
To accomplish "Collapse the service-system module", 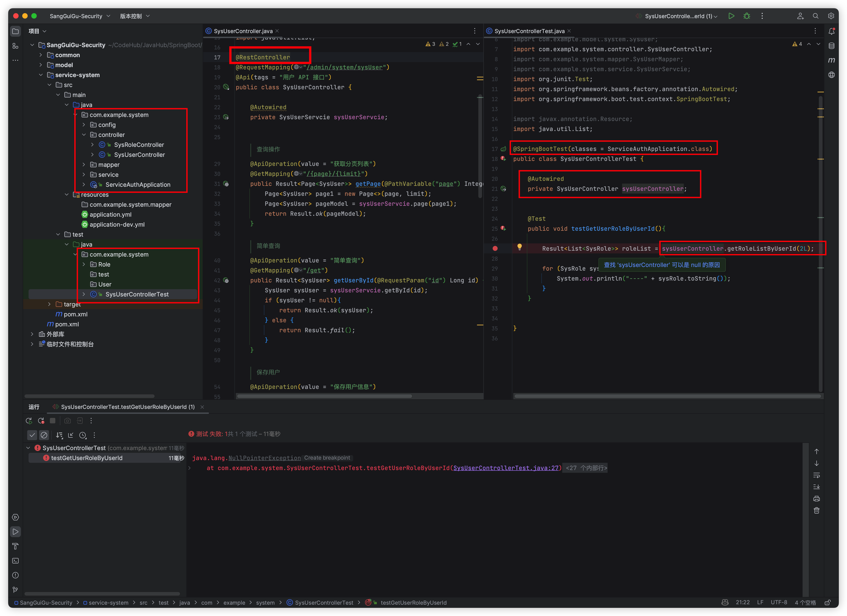I will (41, 75).
